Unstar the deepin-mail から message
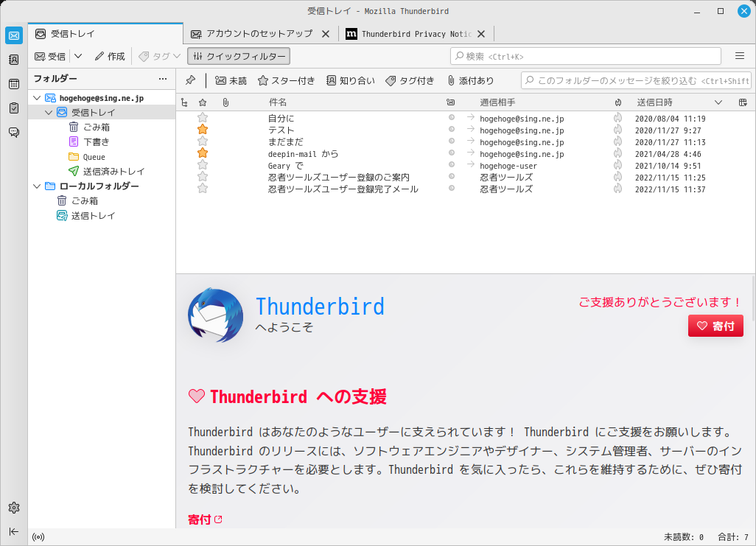 coord(203,153)
